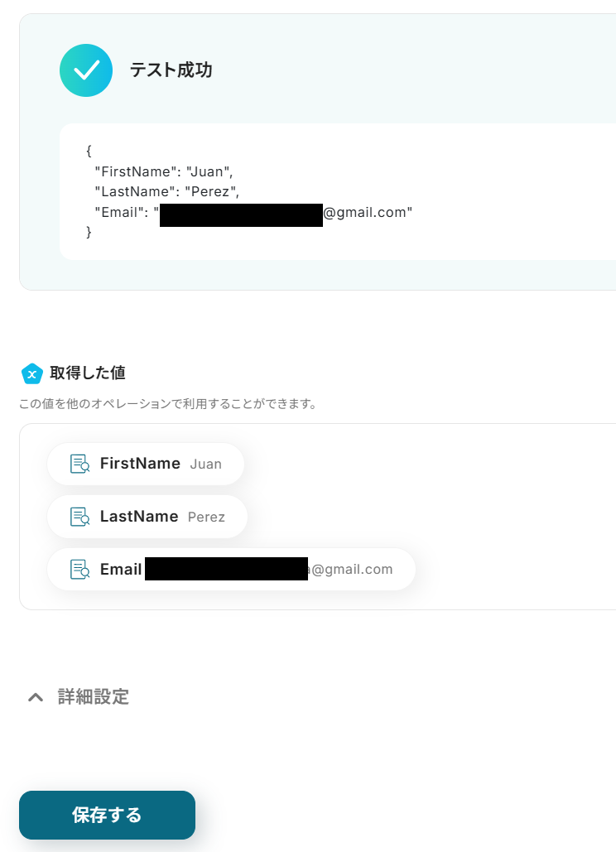Screen dimensions: 616x852
Task: Click the "LastName": "Perez" line in JSON
Action: (x=166, y=192)
